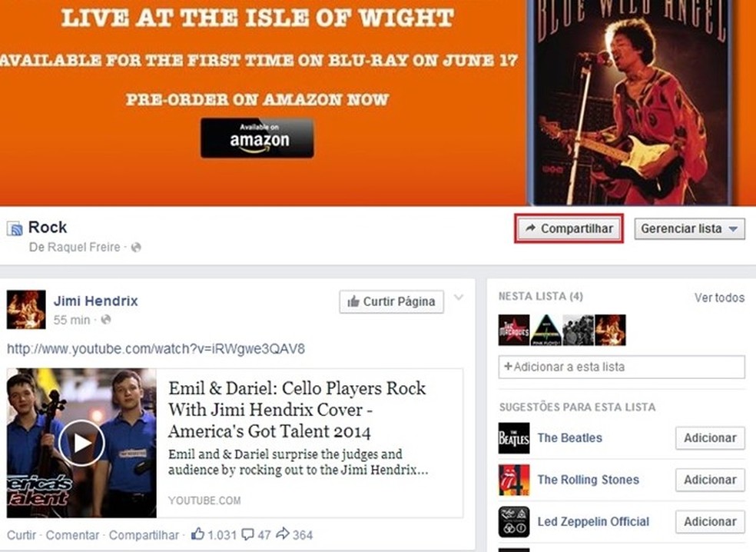Click The Rolling Stones page icon

(514, 480)
